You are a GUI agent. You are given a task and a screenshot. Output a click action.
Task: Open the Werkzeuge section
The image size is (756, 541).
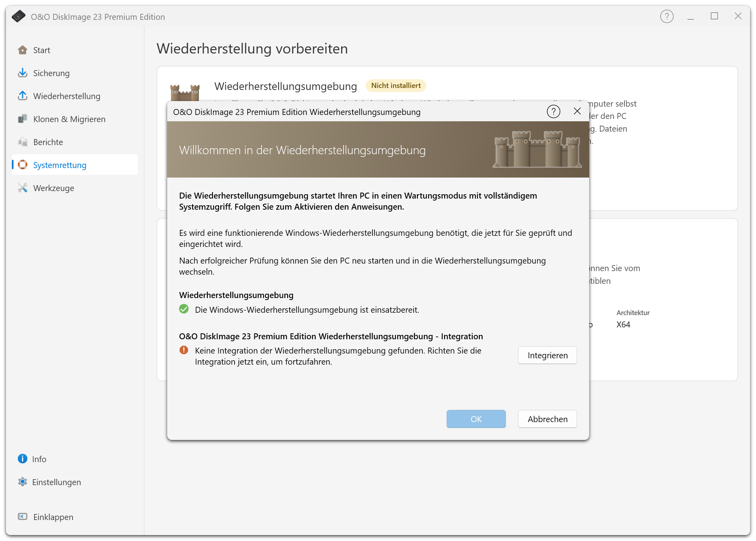tap(75, 188)
